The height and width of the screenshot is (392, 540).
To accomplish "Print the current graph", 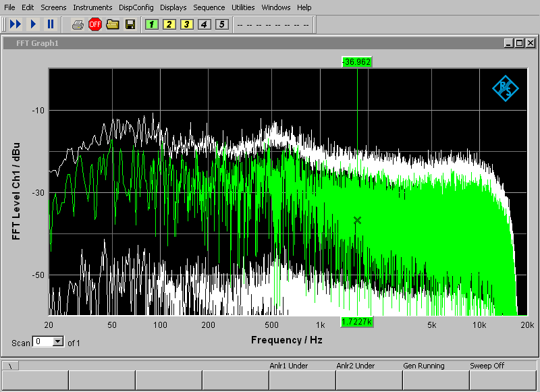I will (x=78, y=24).
